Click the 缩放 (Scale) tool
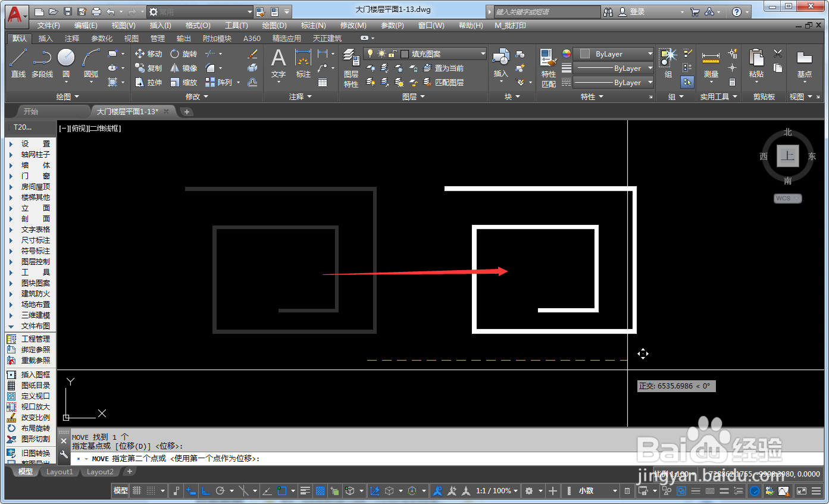This screenshot has height=504, width=829. tap(183, 82)
